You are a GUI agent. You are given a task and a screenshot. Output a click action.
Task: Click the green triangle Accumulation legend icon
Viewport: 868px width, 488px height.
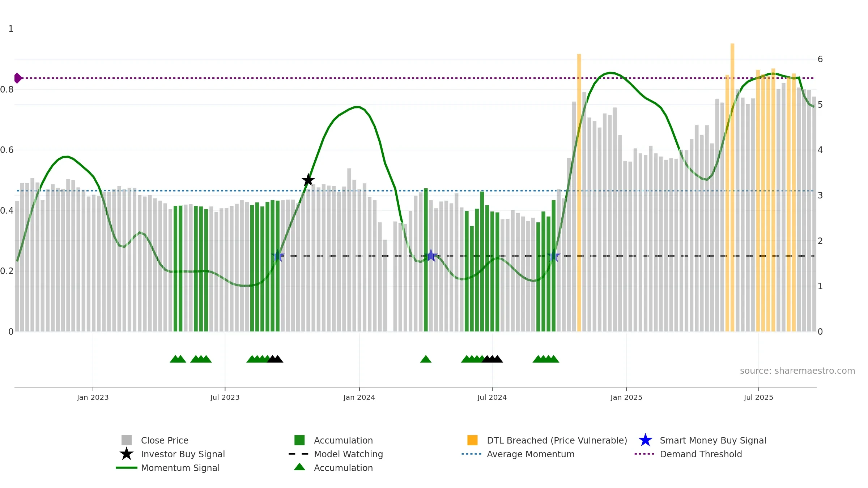299,467
